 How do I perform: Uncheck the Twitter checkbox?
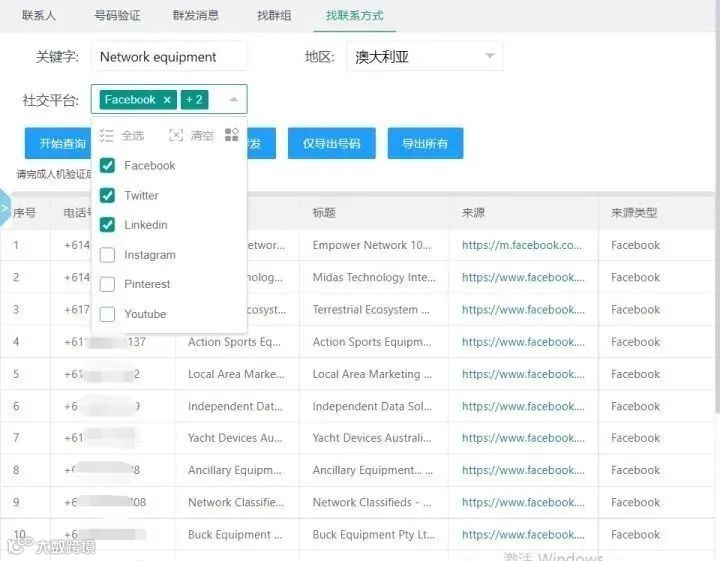tap(107, 195)
